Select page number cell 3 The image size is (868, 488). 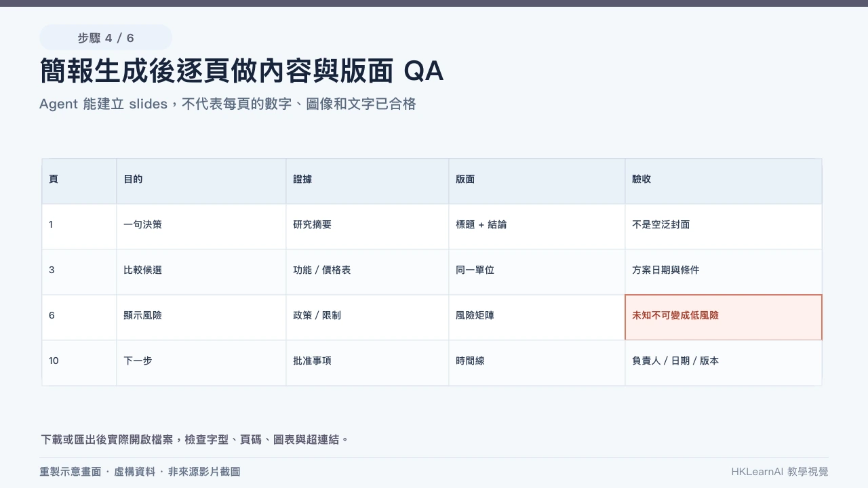79,272
